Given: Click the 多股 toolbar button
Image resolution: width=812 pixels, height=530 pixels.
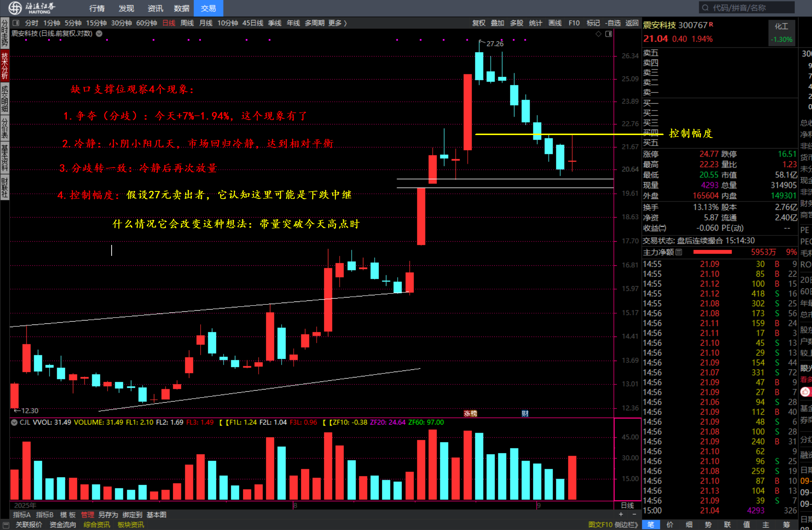Looking at the screenshot, I should [x=517, y=23].
